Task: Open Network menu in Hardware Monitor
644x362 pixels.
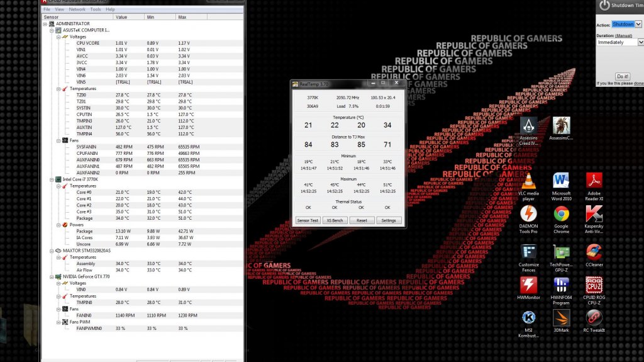Action: (77, 9)
